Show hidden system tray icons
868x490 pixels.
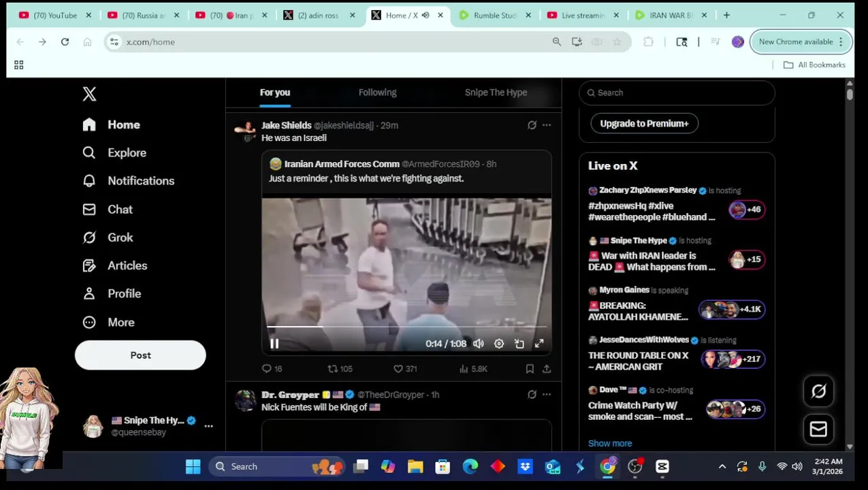[722, 467]
